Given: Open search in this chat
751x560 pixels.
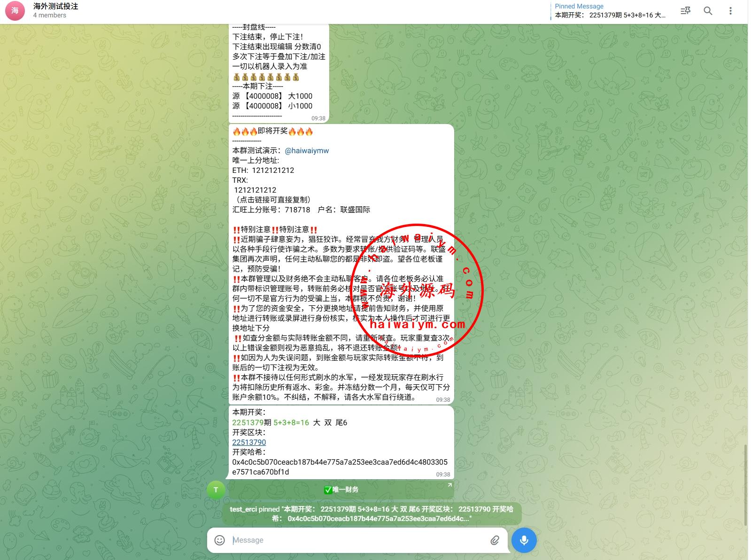Looking at the screenshot, I should coord(708,11).
